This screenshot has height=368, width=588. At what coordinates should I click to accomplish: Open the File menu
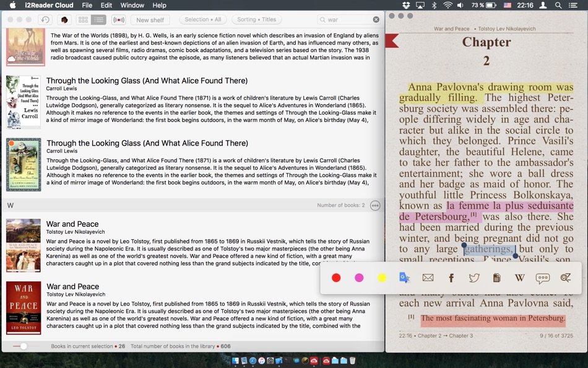click(x=87, y=5)
